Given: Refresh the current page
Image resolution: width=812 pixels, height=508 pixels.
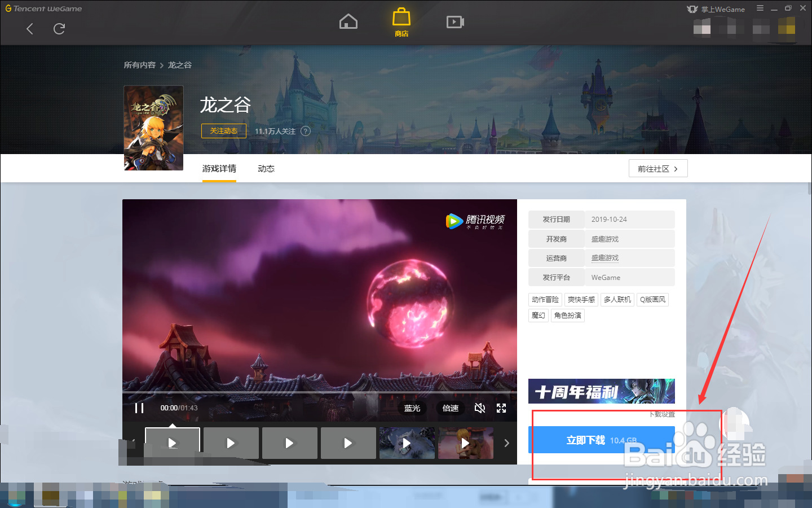Looking at the screenshot, I should click(x=59, y=29).
